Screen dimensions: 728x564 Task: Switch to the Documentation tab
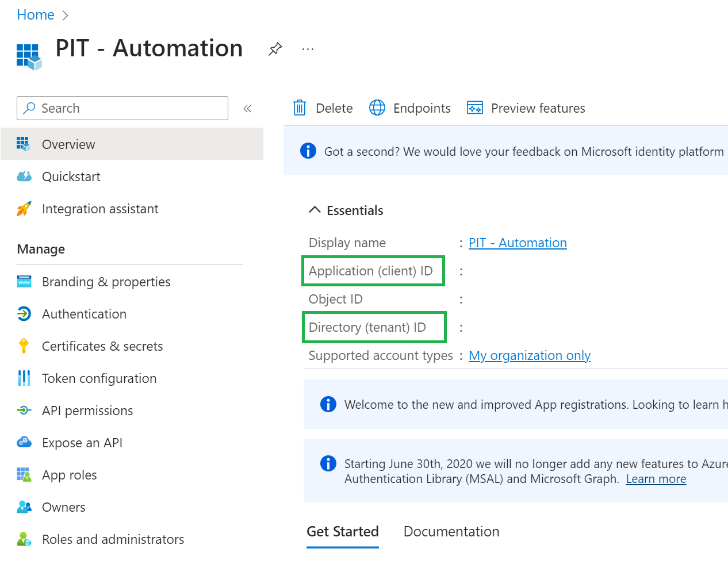(451, 531)
